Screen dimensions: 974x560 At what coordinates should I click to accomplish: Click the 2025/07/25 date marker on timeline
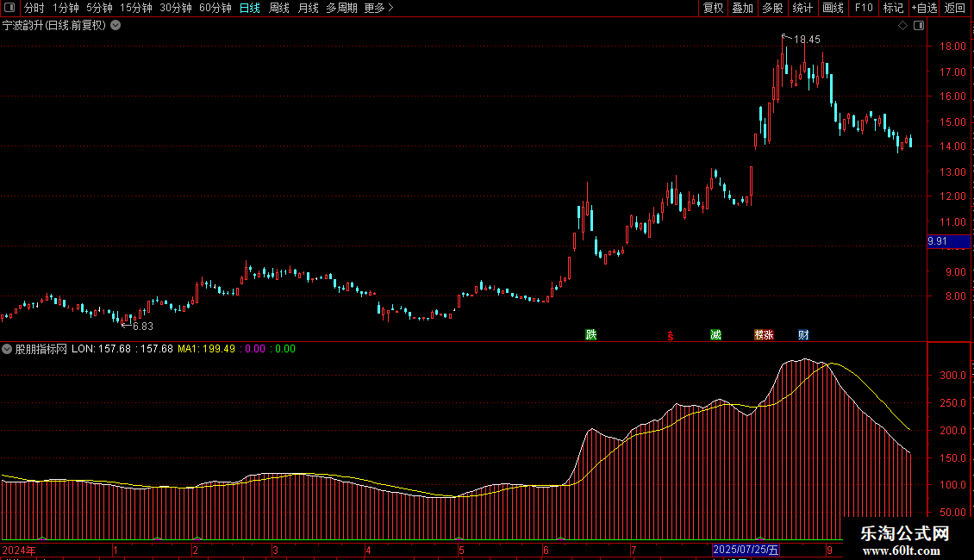(746, 550)
